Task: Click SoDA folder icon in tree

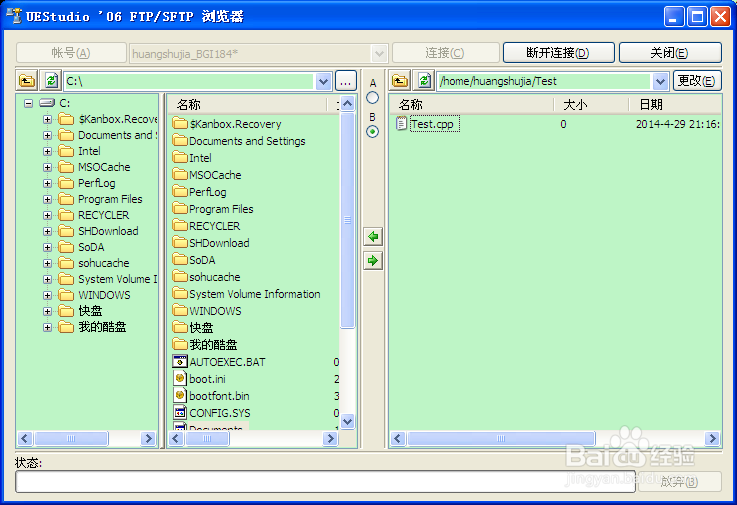Action: click(x=66, y=247)
